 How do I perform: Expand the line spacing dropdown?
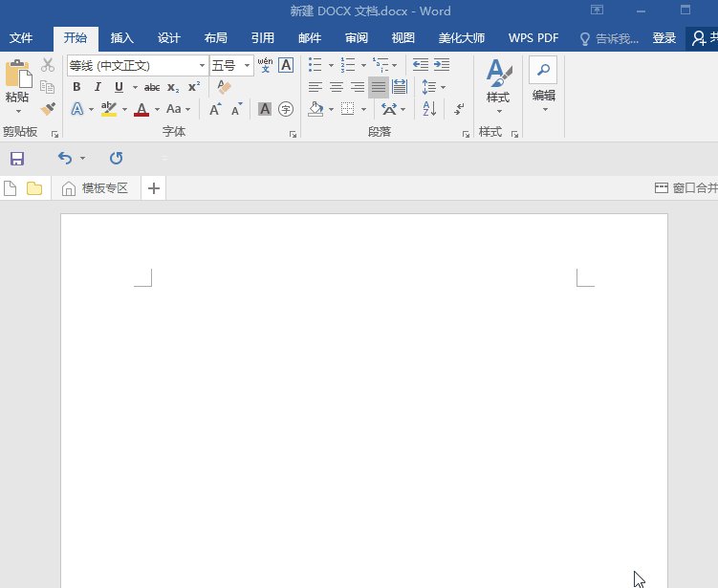[x=443, y=87]
